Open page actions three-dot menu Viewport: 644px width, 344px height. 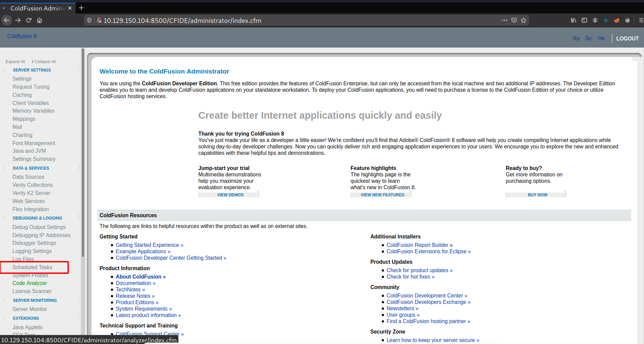tap(504, 20)
